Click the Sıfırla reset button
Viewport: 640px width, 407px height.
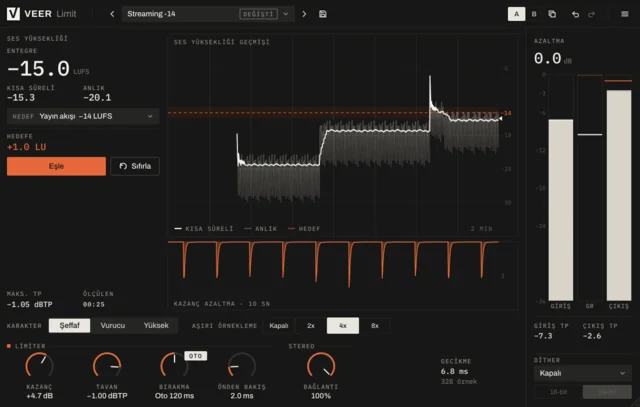tap(135, 166)
